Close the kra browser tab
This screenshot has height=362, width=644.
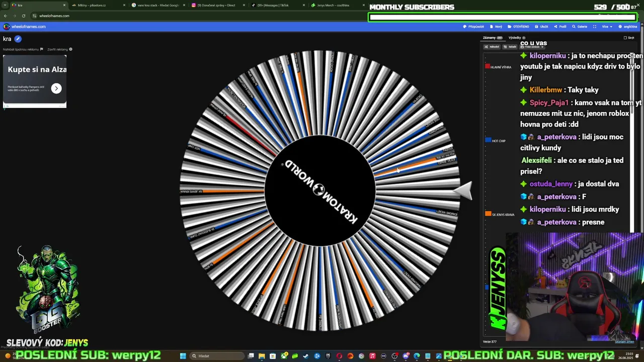[x=64, y=5]
